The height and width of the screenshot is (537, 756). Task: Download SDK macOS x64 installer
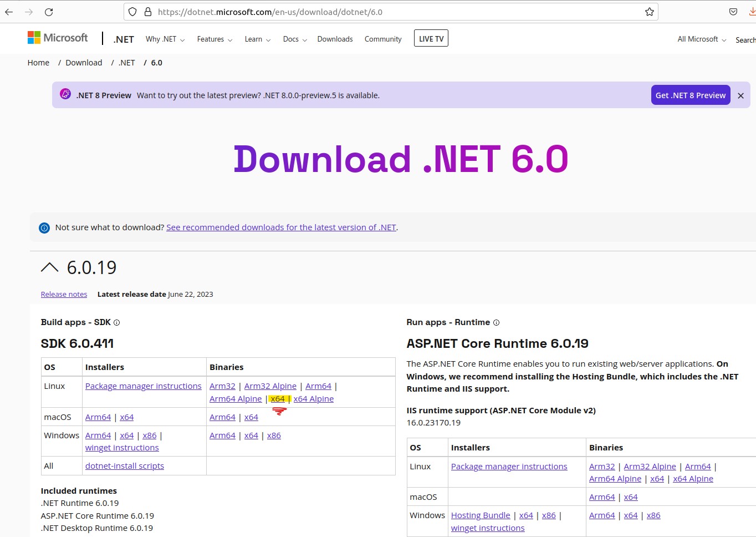127,417
